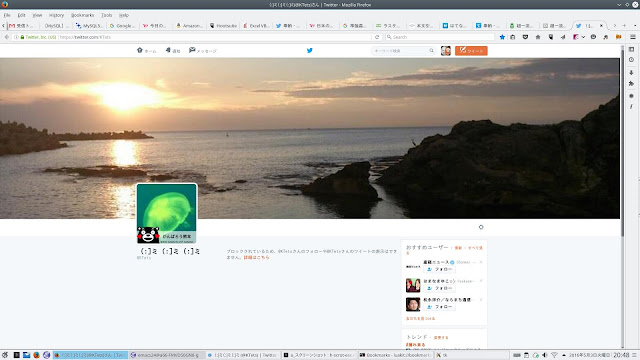This screenshot has width=640, height=360.
Task: Open the Tools menu
Action: pos(107,15)
